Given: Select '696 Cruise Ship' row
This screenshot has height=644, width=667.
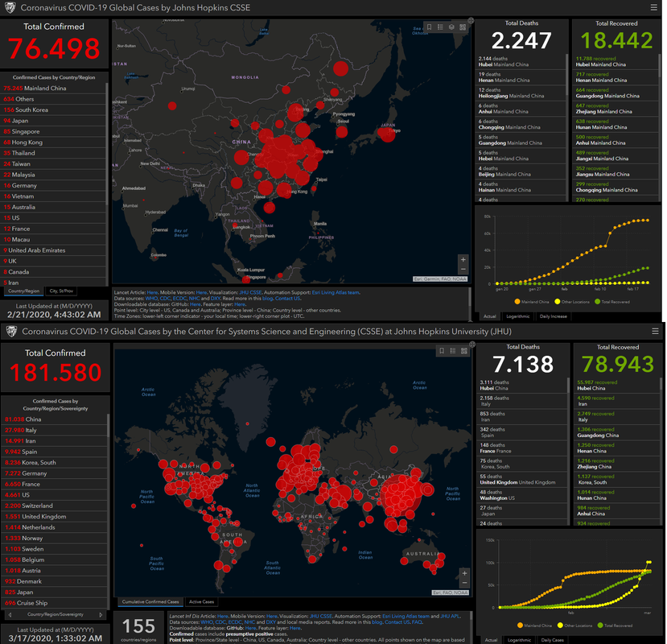Looking at the screenshot, I should [x=54, y=603].
